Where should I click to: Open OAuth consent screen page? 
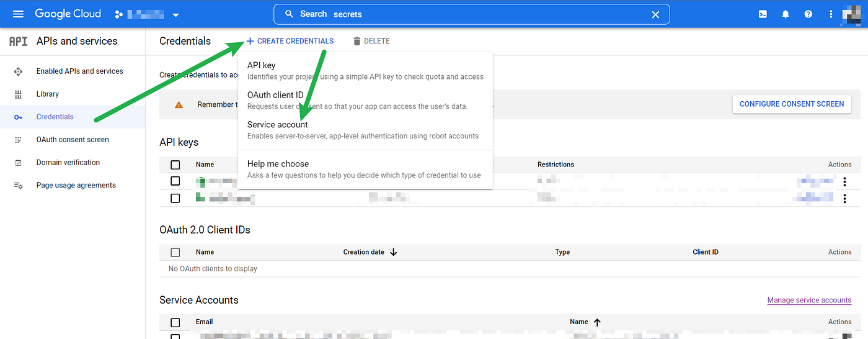73,140
